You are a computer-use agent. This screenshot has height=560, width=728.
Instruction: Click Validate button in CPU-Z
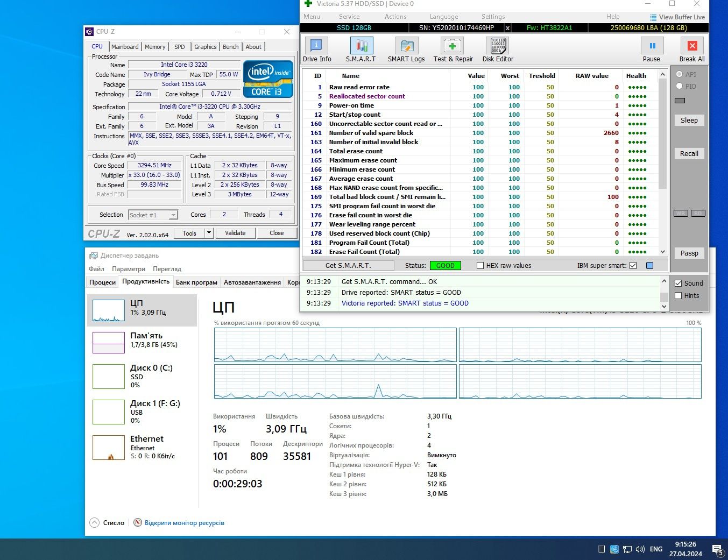click(235, 233)
